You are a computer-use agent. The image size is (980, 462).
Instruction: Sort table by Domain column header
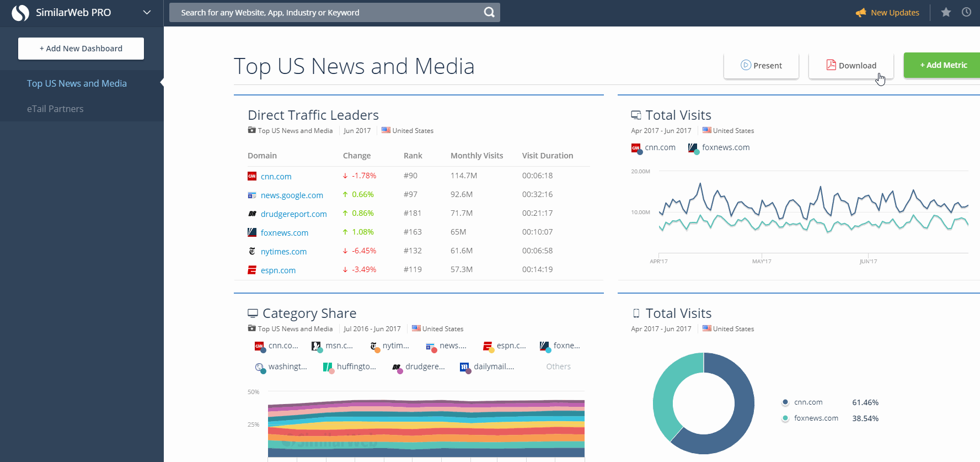(262, 156)
